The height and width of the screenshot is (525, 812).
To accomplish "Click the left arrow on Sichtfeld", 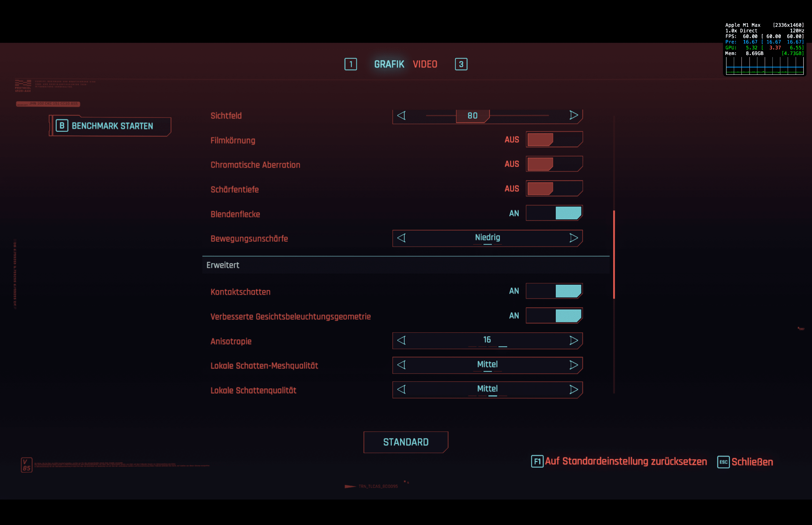I will pyautogui.click(x=401, y=115).
